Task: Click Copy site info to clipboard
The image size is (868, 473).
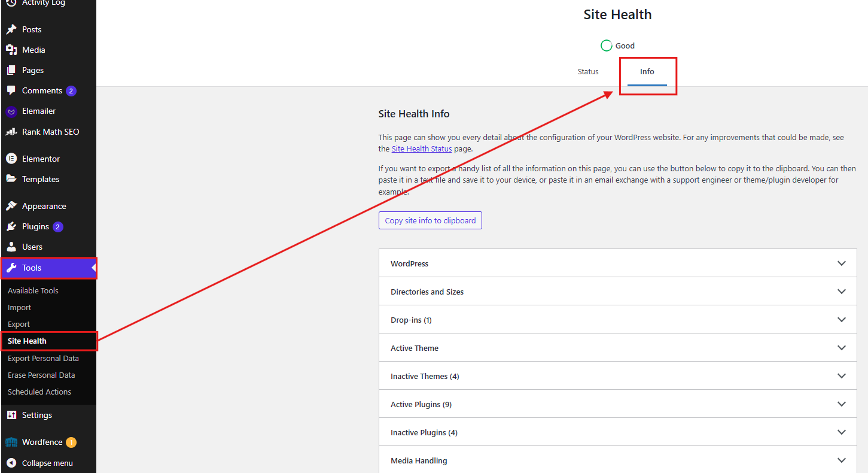Action: tap(430, 220)
